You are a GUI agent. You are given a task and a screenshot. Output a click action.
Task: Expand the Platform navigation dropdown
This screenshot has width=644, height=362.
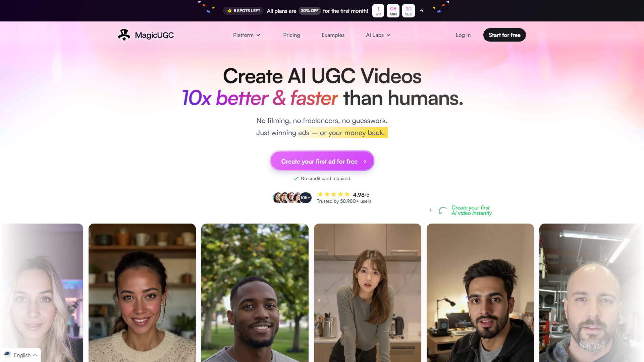click(247, 35)
